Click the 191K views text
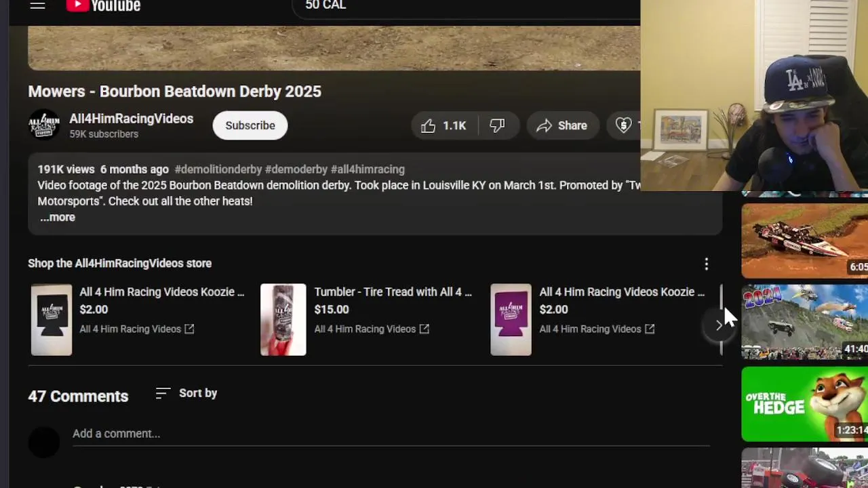Viewport: 868px width, 488px height. point(66,169)
